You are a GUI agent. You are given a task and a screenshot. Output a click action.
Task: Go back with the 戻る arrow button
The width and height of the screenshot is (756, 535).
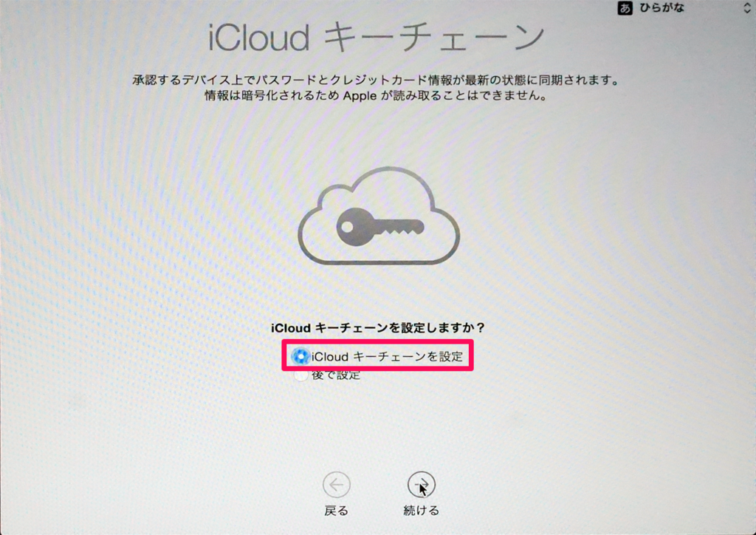click(x=336, y=484)
